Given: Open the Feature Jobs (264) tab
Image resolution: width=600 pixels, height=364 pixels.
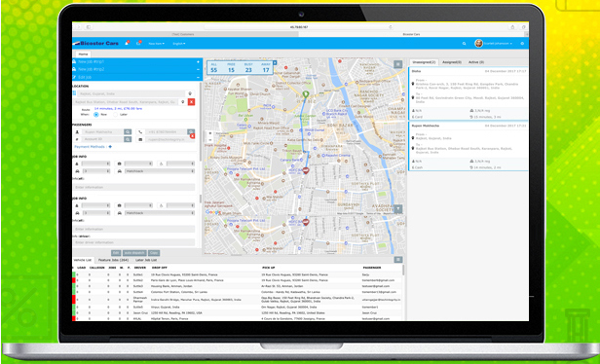Looking at the screenshot, I should (112, 260).
